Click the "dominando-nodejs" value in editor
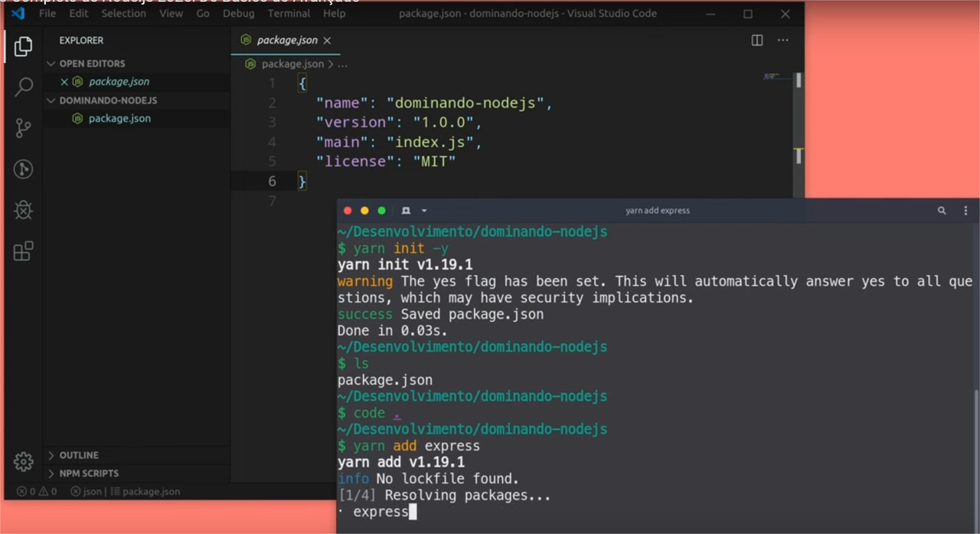This screenshot has width=980, height=534. click(465, 103)
